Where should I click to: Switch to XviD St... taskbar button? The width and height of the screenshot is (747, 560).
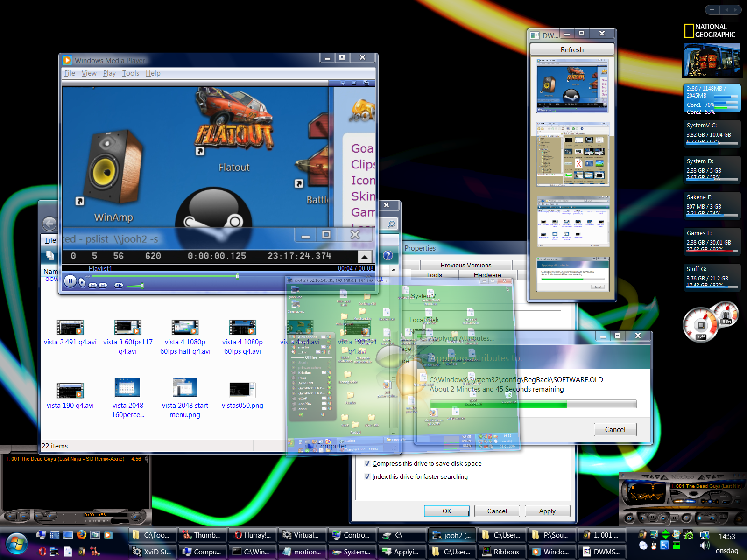pyautogui.click(x=152, y=552)
